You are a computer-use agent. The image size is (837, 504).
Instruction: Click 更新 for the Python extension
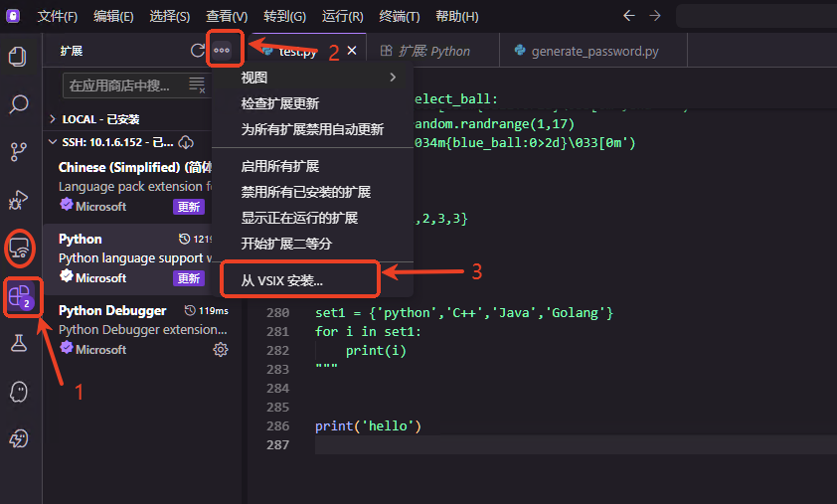tap(189, 278)
